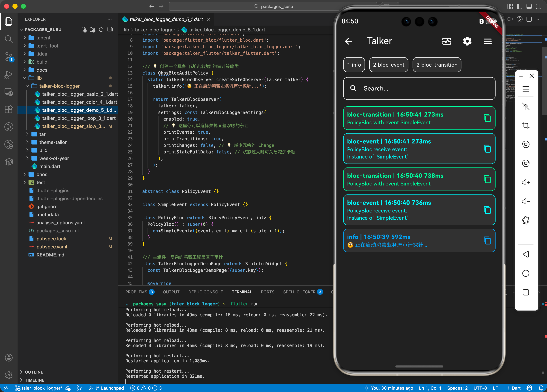Expand the OUTLINE section

[34, 372]
